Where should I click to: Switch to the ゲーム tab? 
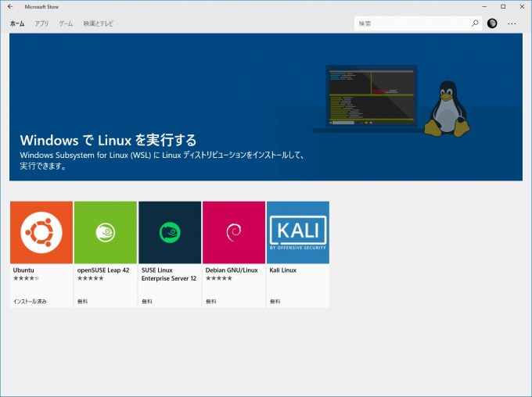(x=66, y=23)
